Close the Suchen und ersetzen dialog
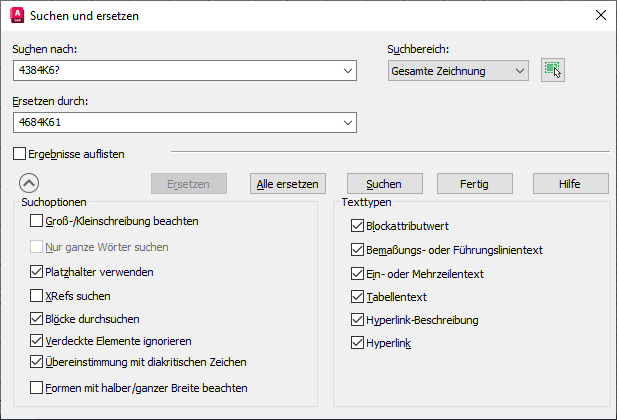This screenshot has height=420, width=617. pos(600,15)
